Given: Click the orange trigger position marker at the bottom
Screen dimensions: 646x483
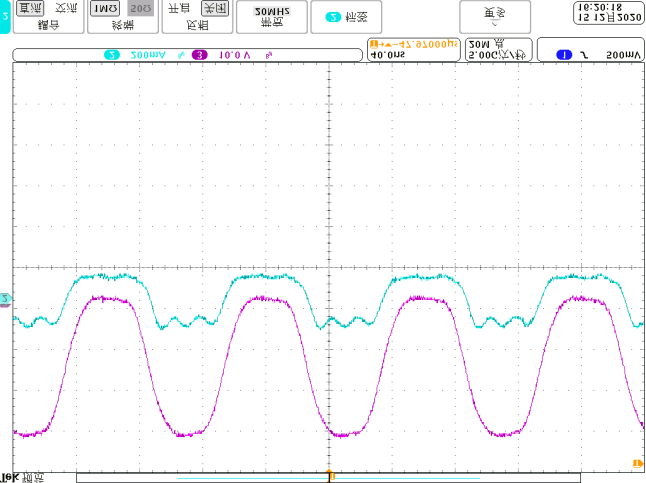Looking at the screenshot, I should click(x=328, y=474).
